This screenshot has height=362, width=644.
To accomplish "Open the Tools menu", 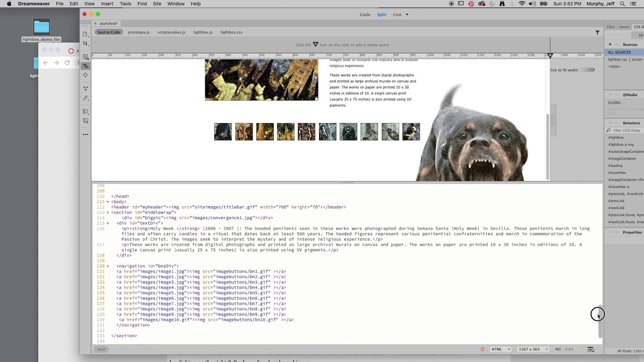I will coord(125,4).
